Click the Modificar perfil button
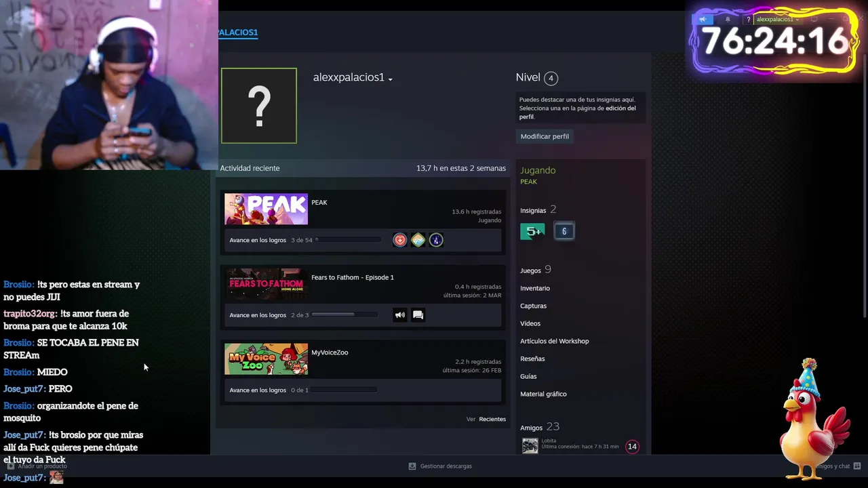Screen dimensions: 868x488 tap(545, 136)
